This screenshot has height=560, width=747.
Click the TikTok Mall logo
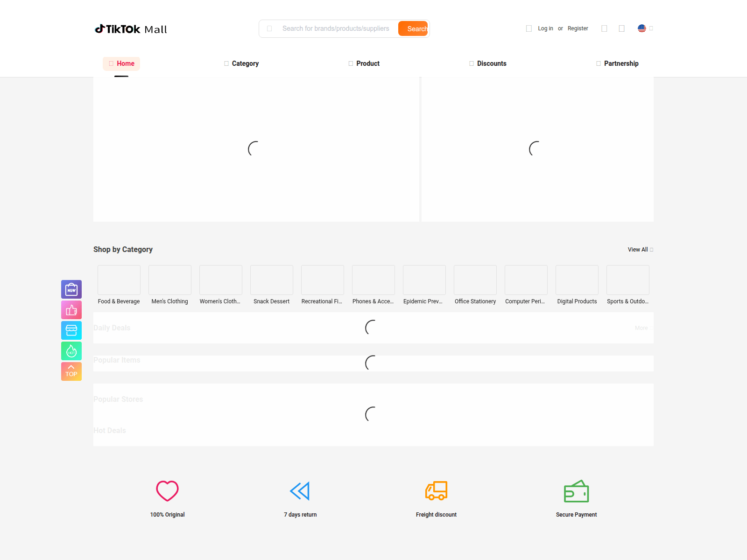click(131, 29)
